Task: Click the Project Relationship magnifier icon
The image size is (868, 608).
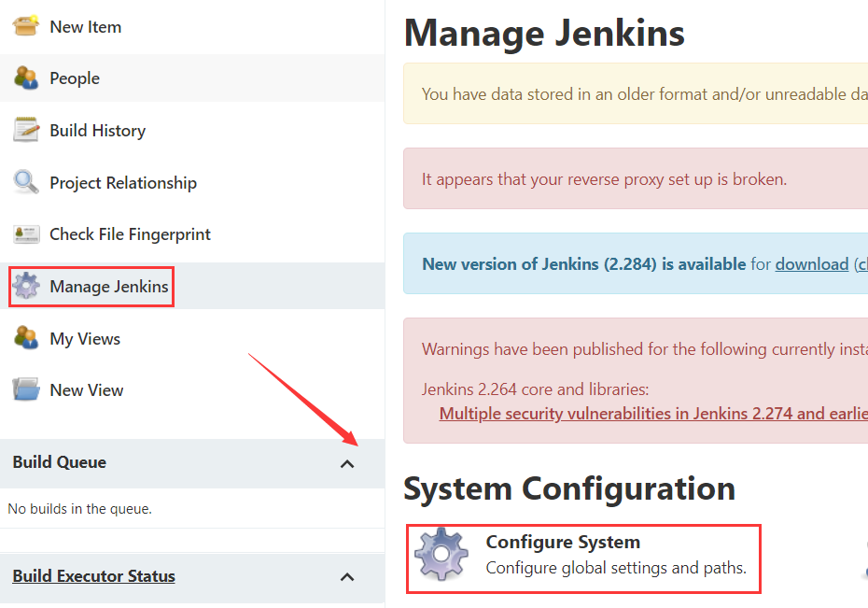Action: pyautogui.click(x=26, y=181)
